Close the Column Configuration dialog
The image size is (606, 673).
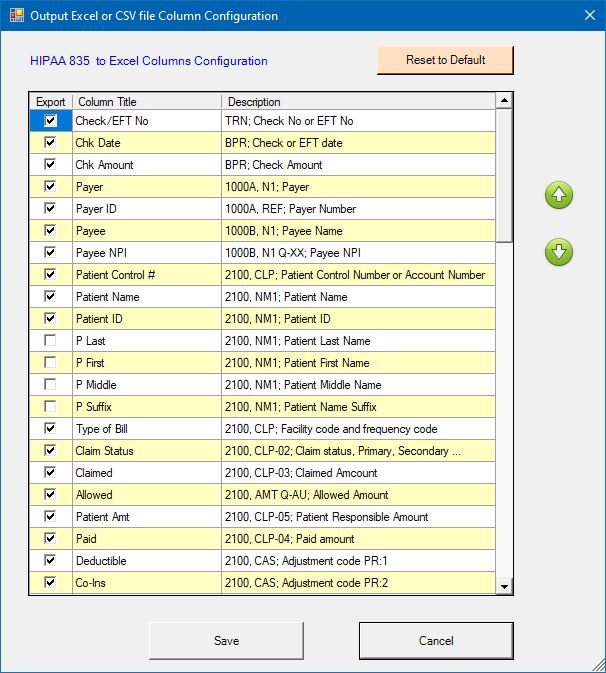[590, 15]
